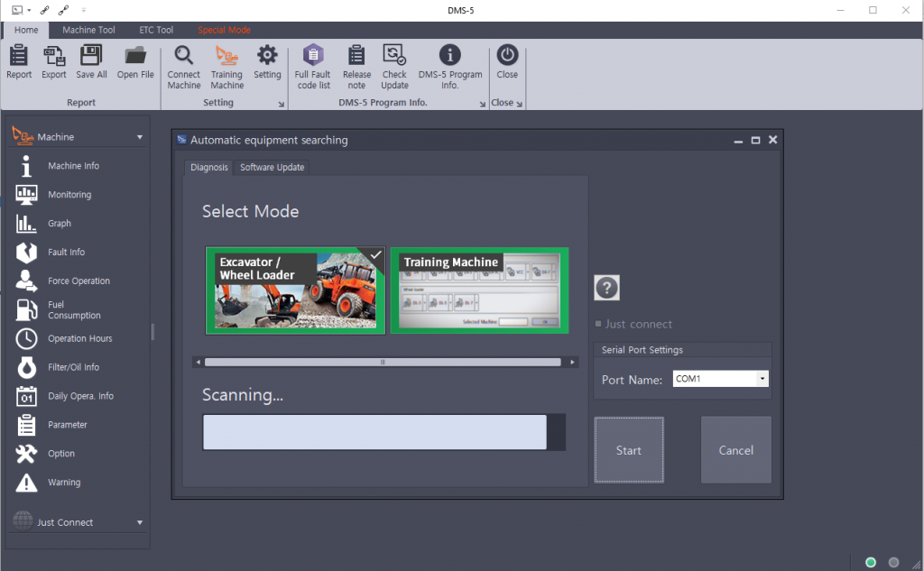924x571 pixels.
Task: Select Fuel Consumption in the sidebar
Action: pyautogui.click(x=73, y=310)
